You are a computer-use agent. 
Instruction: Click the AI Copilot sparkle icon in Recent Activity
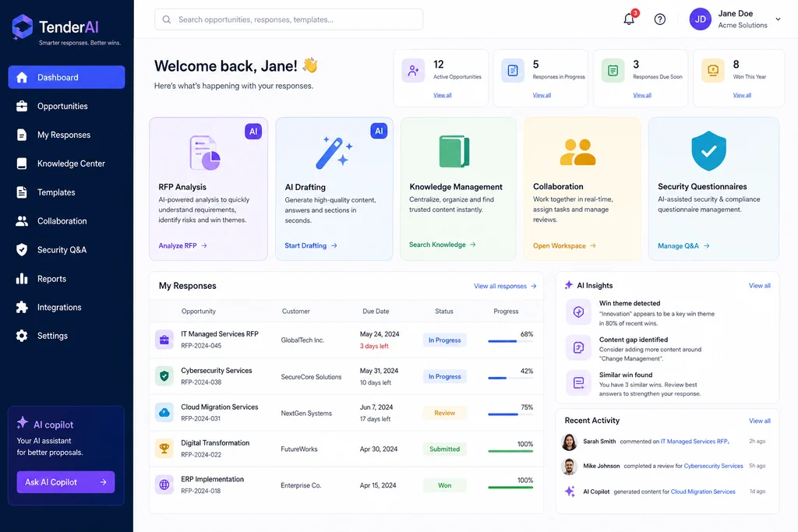click(x=570, y=491)
